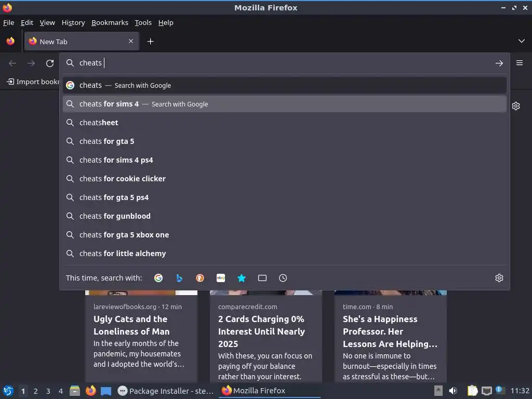Screen dimensions: 532x399
Task: Switch to virtual desktop 3
Action: click(48, 391)
